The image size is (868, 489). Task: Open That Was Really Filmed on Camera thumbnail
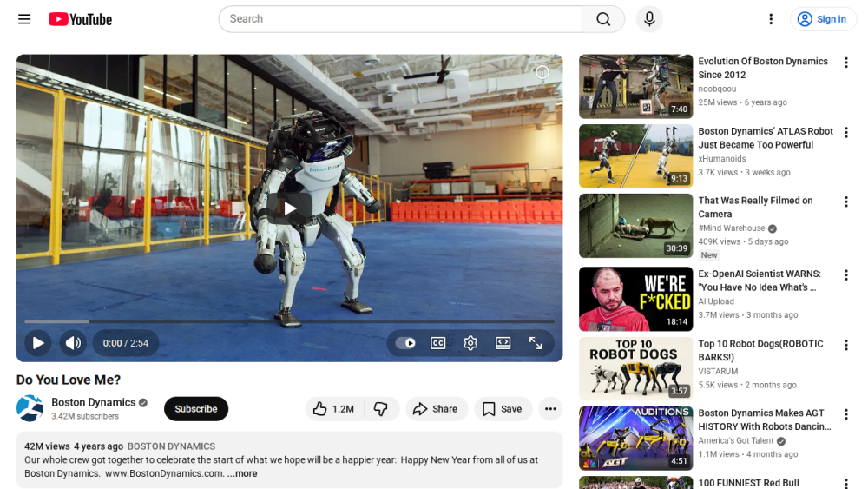tap(636, 226)
